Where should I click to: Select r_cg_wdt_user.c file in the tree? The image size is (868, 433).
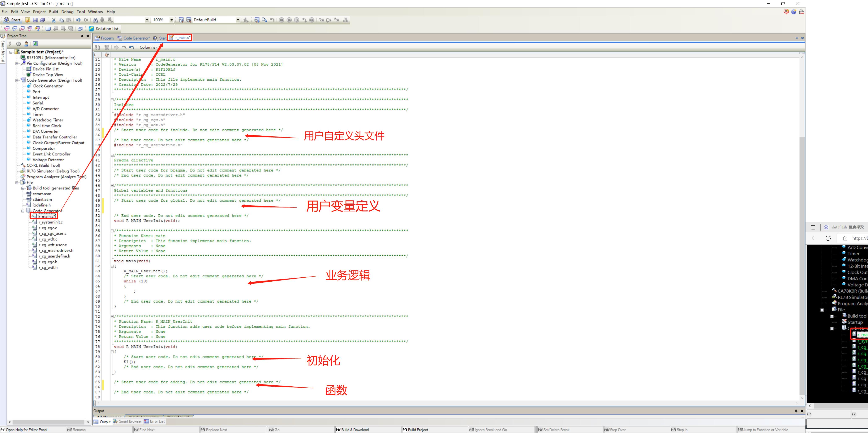53,245
